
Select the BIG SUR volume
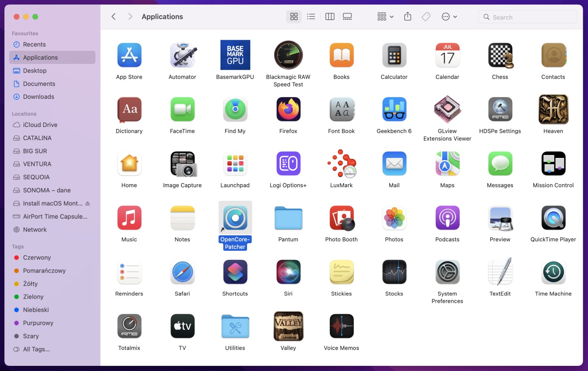(x=52, y=151)
